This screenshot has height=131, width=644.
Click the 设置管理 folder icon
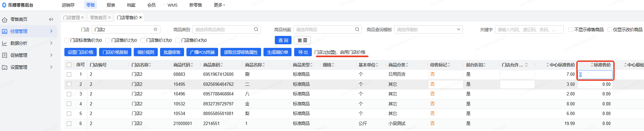5,67
